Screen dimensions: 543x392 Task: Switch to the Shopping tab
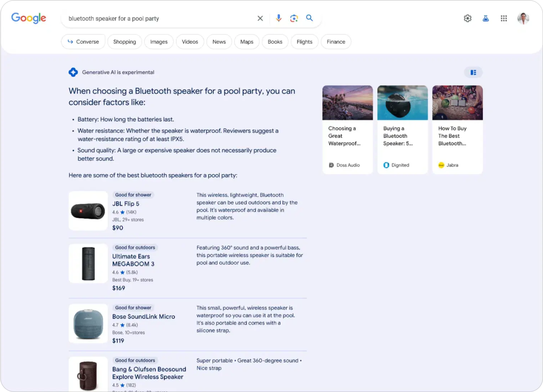124,42
